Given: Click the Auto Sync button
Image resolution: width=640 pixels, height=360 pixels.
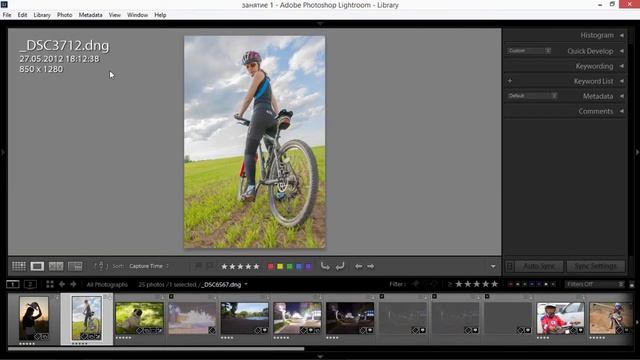Looking at the screenshot, I should point(538,266).
